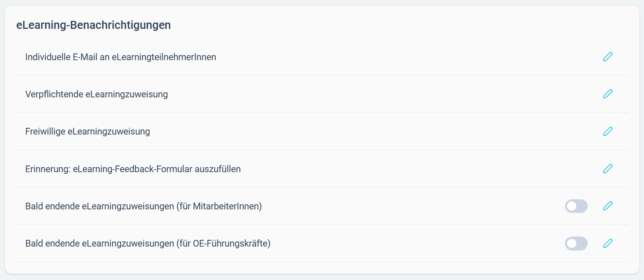The width and height of the screenshot is (644, 280).
Task: Edit Bald endende eLearningzuweisungen für OE-Führungskräfte
Action: pos(608,243)
